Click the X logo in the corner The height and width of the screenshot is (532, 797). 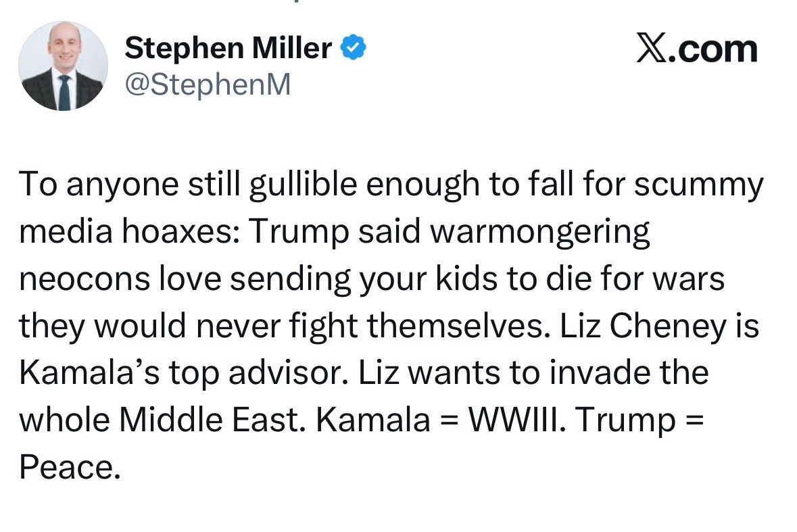tap(652, 49)
